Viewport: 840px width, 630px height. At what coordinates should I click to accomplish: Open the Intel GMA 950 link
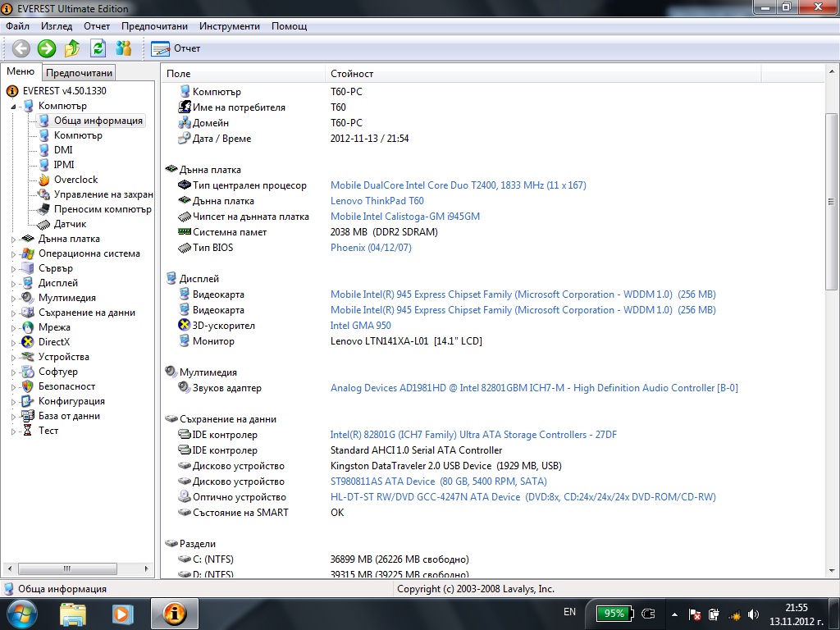pyautogui.click(x=361, y=325)
